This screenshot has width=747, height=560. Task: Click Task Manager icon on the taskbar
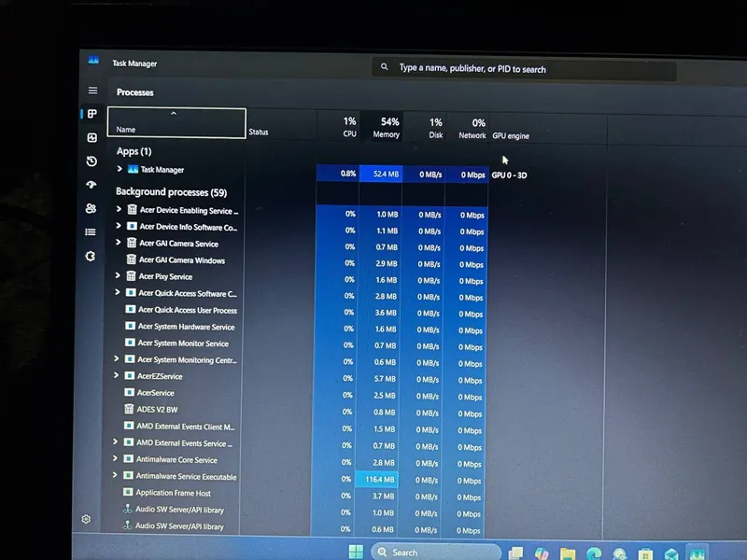click(x=698, y=554)
